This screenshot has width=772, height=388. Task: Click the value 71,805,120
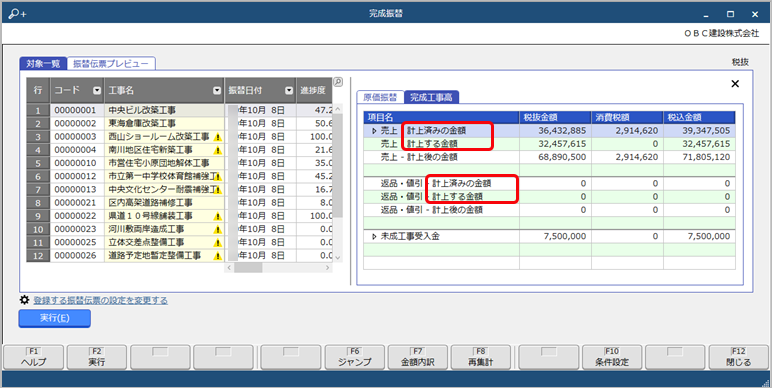click(x=707, y=158)
